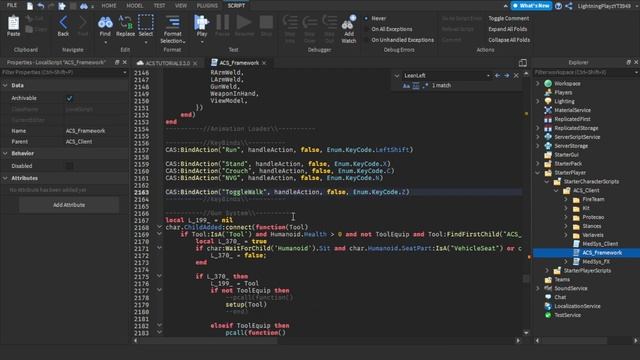The height and width of the screenshot is (360, 640).
Task: Switch to ACS TUTORIALS 3.0 tab
Action: pyautogui.click(x=167, y=63)
